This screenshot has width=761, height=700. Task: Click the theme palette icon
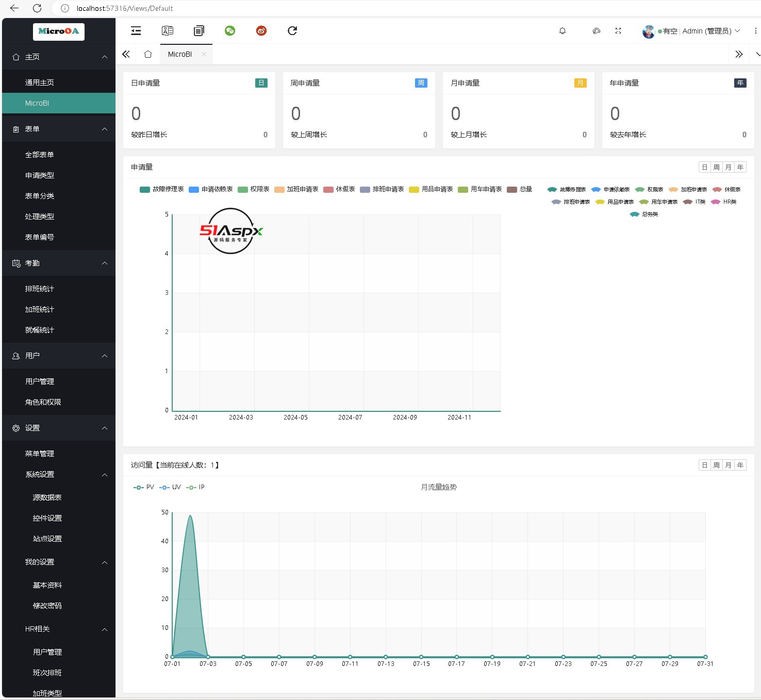click(x=597, y=31)
